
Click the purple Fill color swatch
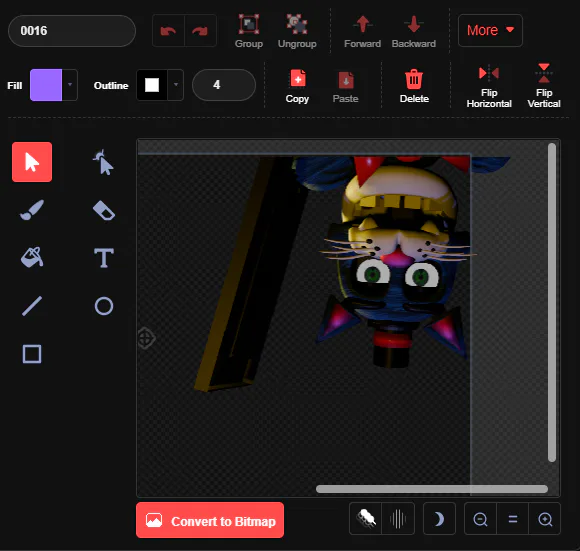[x=46, y=85]
